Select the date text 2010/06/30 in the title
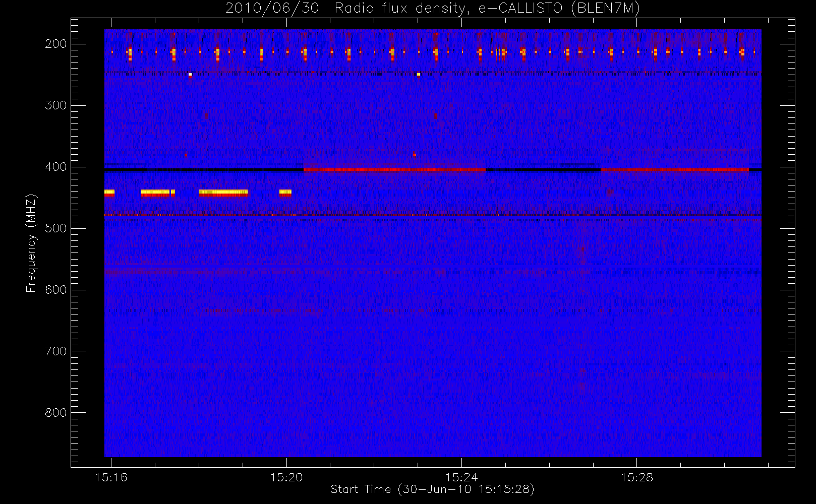Viewport: 816px width, 504px height. point(272,9)
